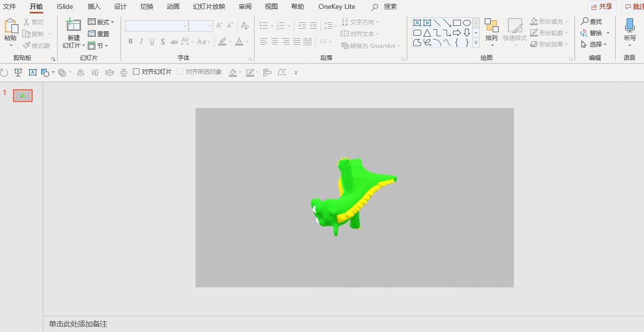Open the 幻灯片放映 ribbon tab
The image size is (644, 332).
[x=208, y=6]
